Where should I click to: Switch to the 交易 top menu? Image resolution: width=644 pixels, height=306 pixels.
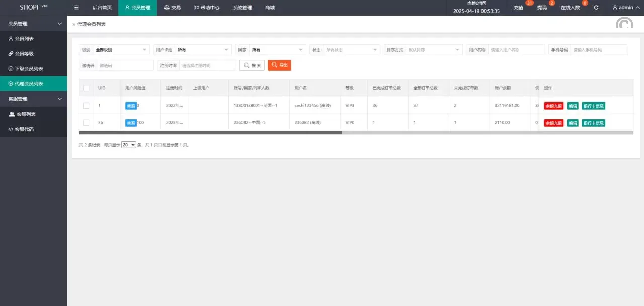tap(172, 8)
